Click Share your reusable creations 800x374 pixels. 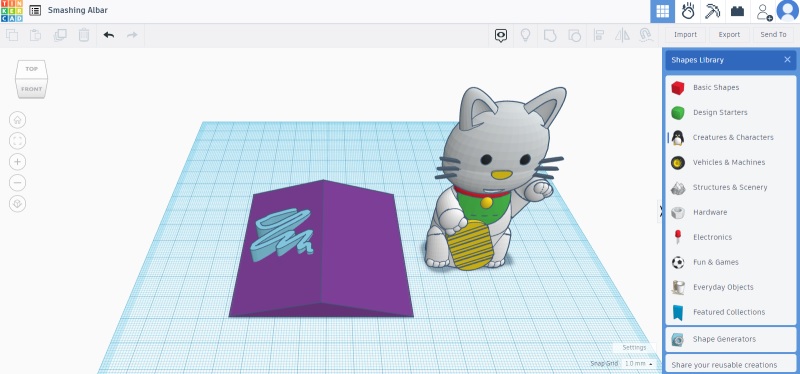point(731,364)
